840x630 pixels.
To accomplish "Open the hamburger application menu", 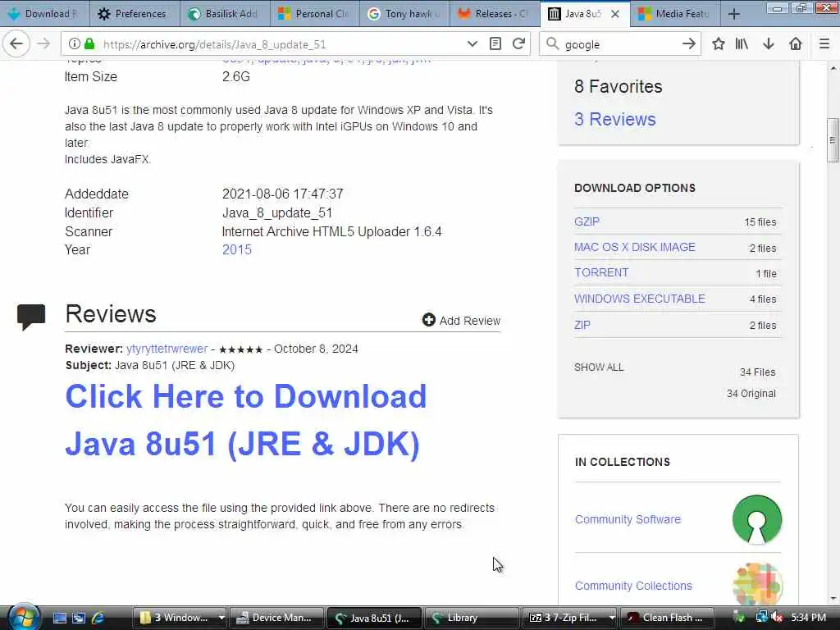I will pyautogui.click(x=824, y=44).
